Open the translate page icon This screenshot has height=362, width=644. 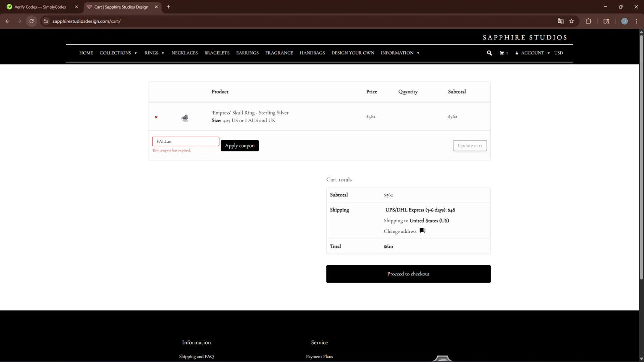tap(560, 21)
